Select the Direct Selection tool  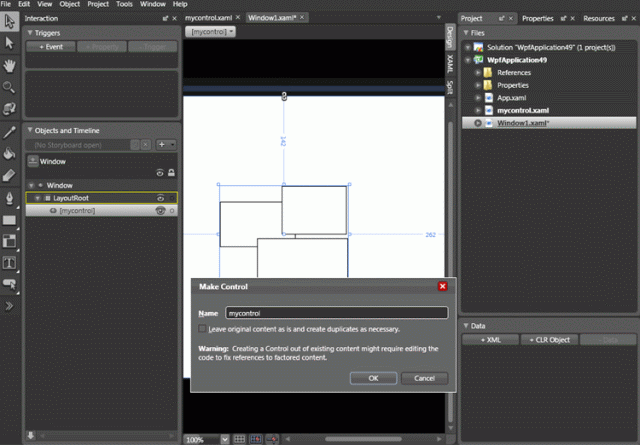pyautogui.click(x=9, y=42)
